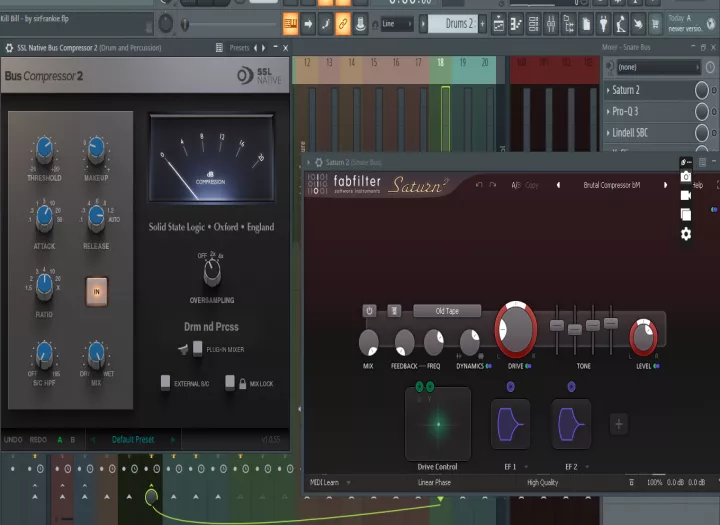The height and width of the screenshot is (525, 720).
Task: Click the Copy button in Saturn 2
Action: point(532,185)
